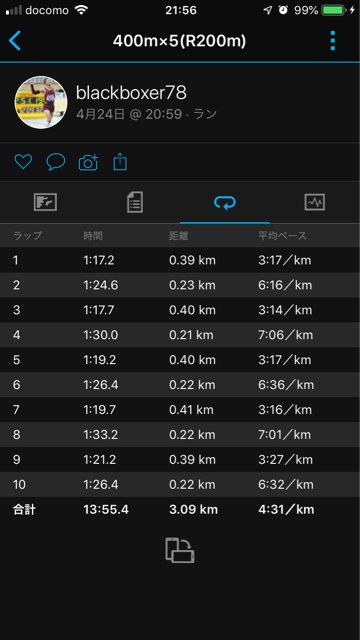Select the laps tab icon

coord(225,202)
